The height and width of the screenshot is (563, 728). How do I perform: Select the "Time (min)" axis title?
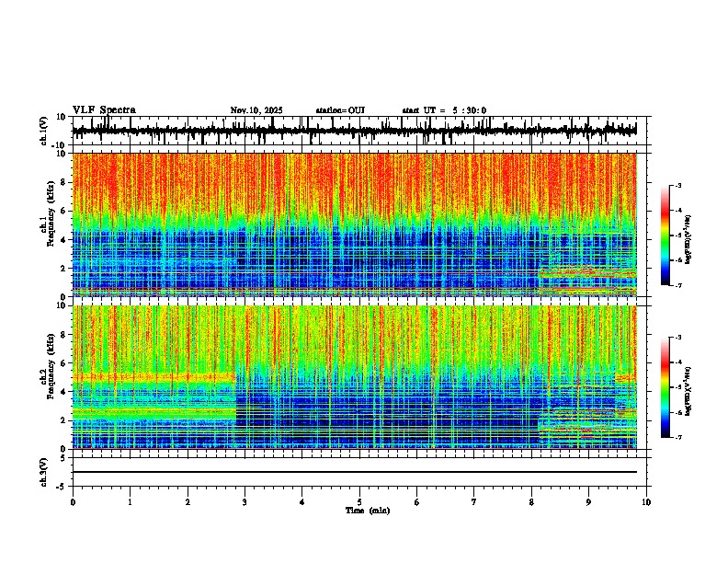(368, 511)
